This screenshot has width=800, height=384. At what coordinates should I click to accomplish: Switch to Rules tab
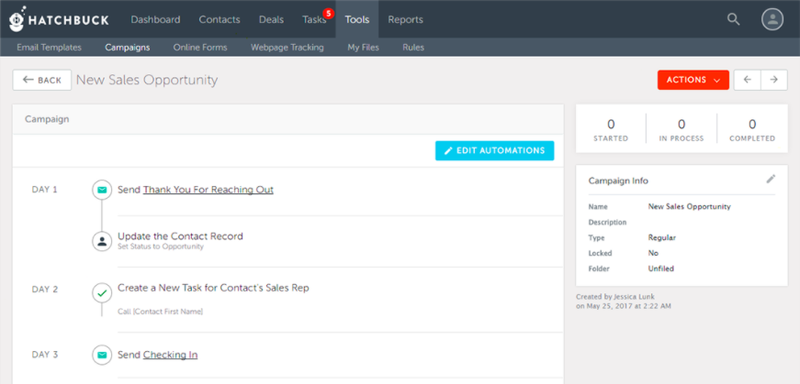click(x=413, y=47)
